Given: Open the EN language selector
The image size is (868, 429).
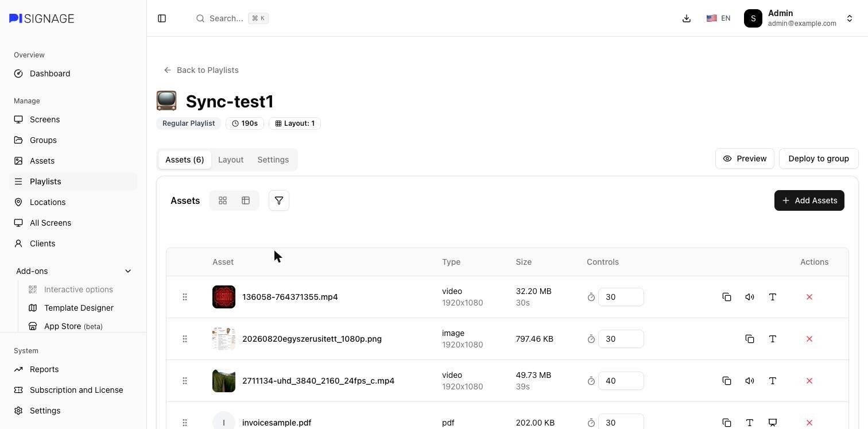Looking at the screenshot, I should coord(718,18).
